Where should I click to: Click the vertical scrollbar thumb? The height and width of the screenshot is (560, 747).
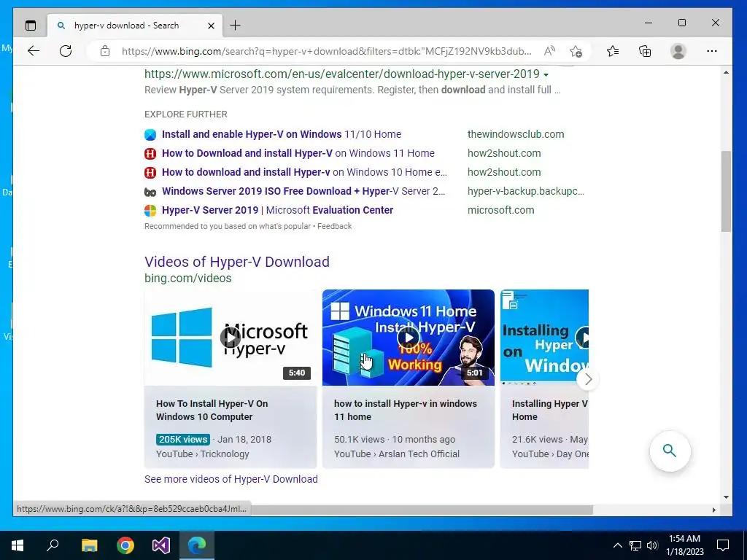coord(726,192)
